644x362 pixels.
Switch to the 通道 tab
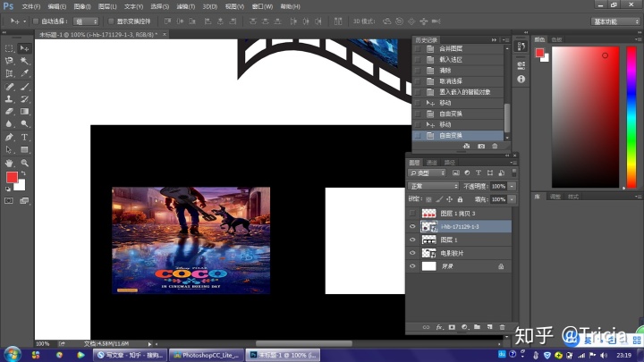[x=432, y=163]
